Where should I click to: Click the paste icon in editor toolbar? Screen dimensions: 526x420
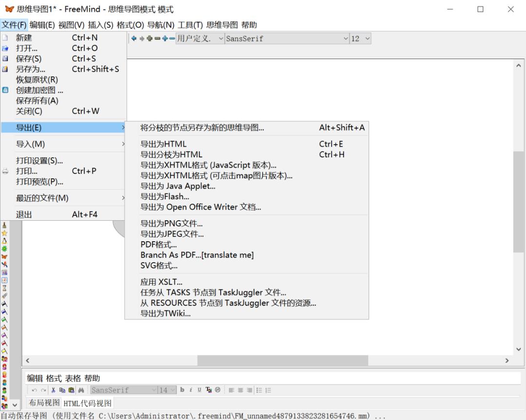71,390
